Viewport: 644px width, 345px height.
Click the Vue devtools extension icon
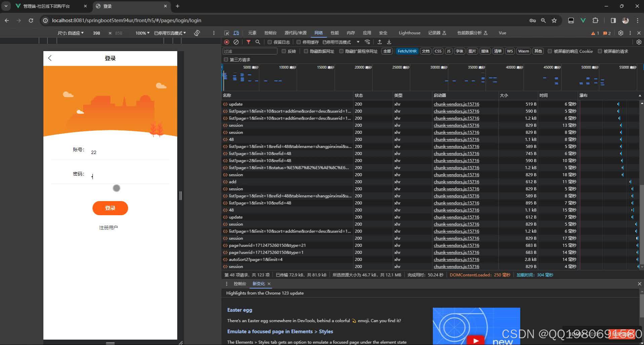583,21
